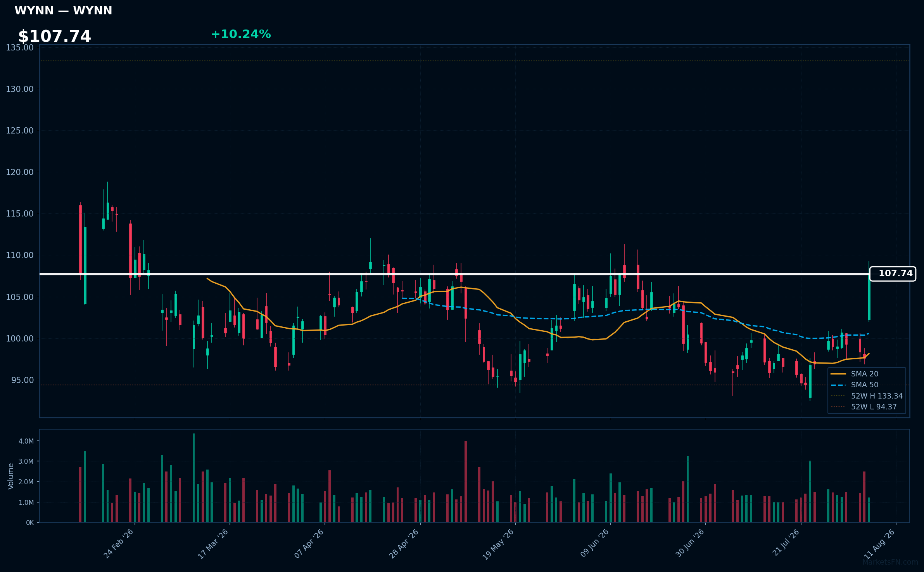The image size is (924, 572).
Task: Click the 115.00 price axis label
Action: tap(20, 214)
